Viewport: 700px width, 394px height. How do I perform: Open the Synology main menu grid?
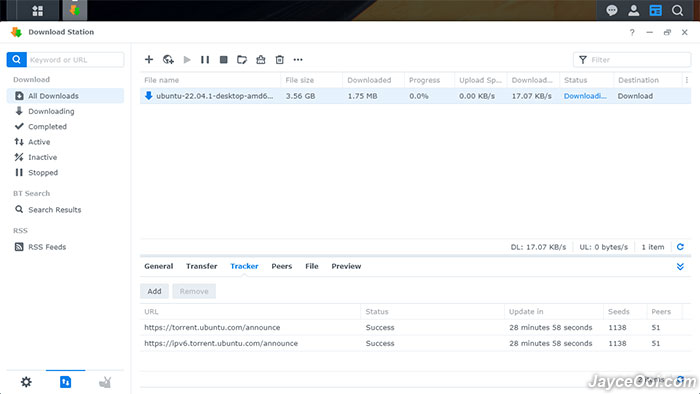[38, 10]
